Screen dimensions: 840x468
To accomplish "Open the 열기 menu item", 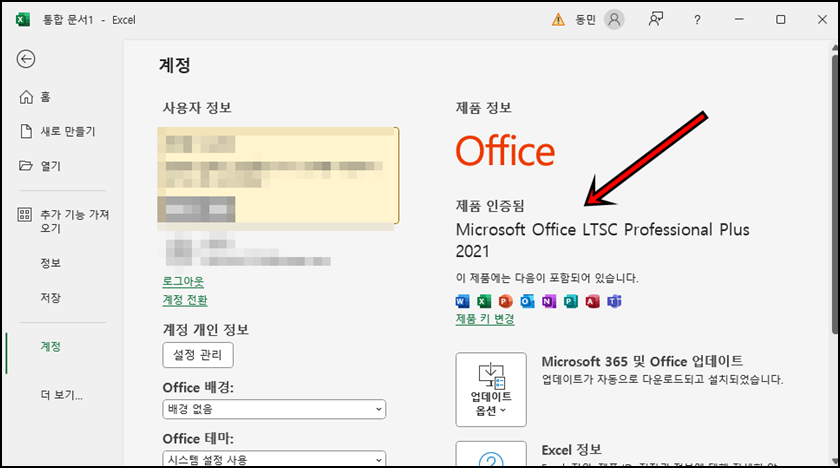I will coord(40,166).
